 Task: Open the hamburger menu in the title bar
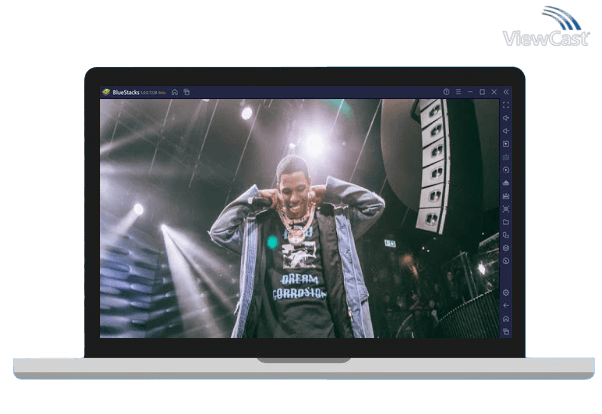(x=458, y=92)
